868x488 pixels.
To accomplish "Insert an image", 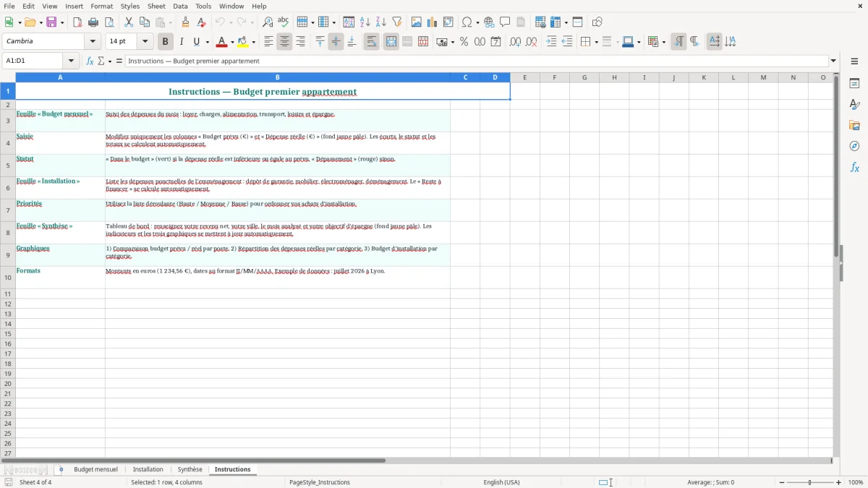I will pyautogui.click(x=417, y=22).
